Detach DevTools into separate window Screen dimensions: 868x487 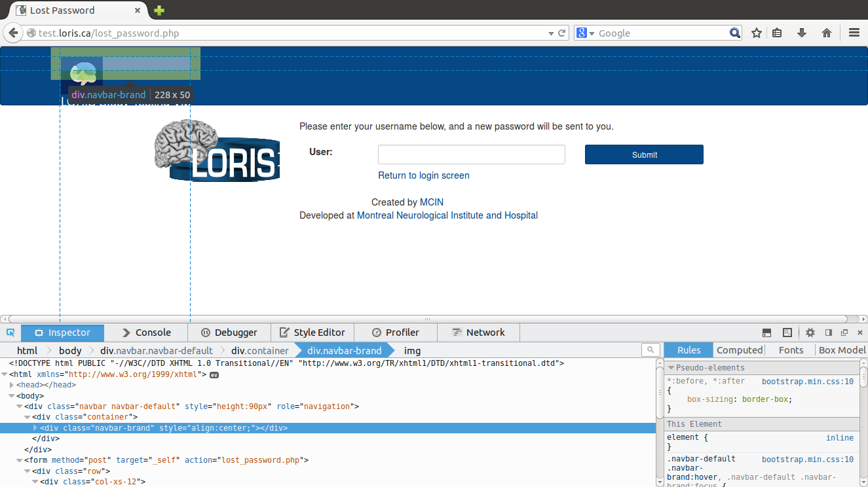[844, 333]
